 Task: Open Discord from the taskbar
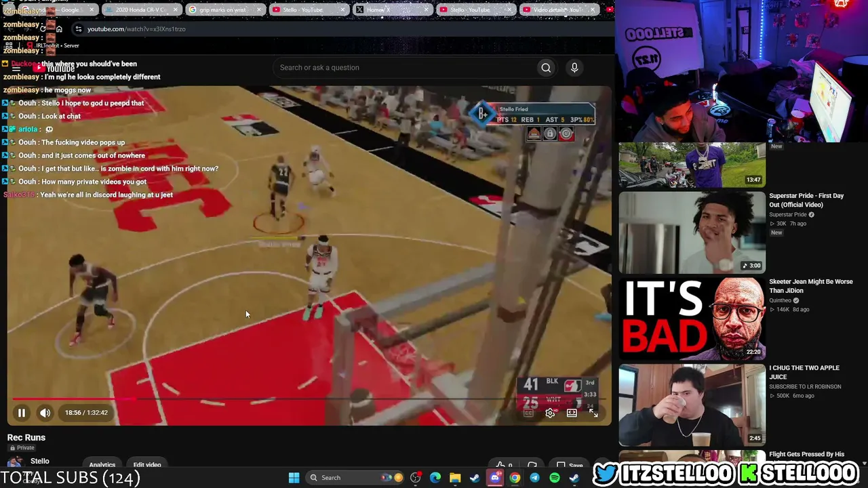(x=495, y=478)
